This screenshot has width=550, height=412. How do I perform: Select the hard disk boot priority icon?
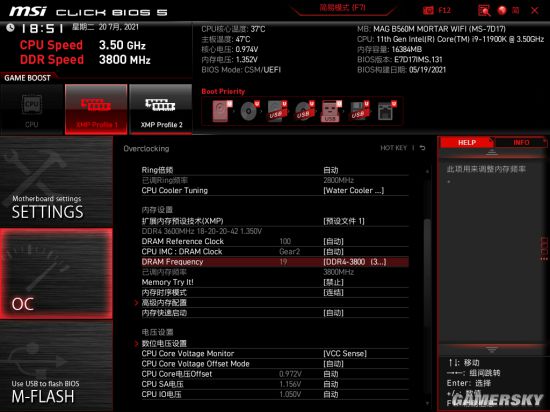pyautogui.click(x=221, y=112)
